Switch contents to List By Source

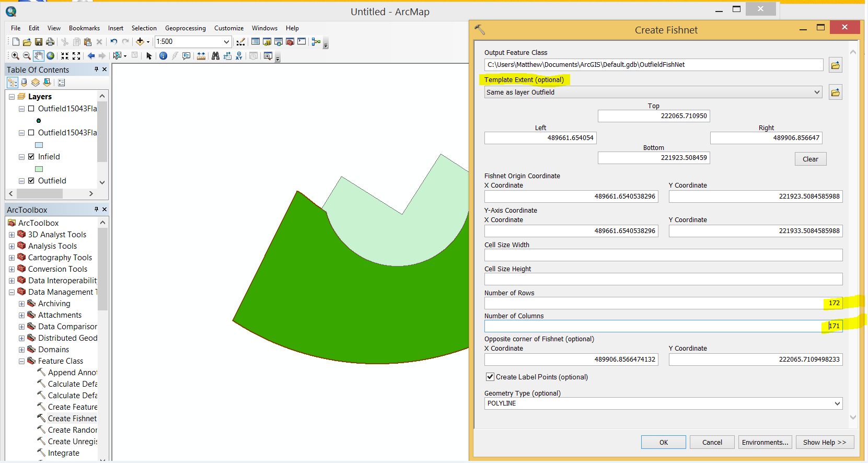[24, 83]
